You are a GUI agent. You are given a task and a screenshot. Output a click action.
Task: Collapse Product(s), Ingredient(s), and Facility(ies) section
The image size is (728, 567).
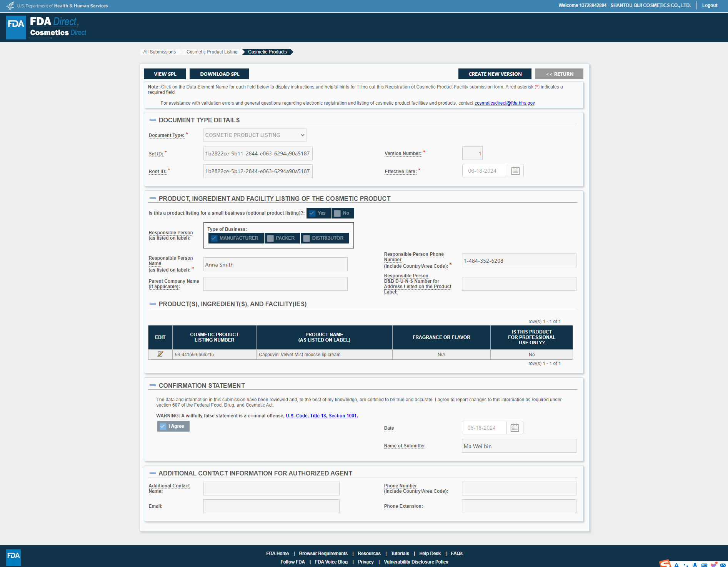153,304
